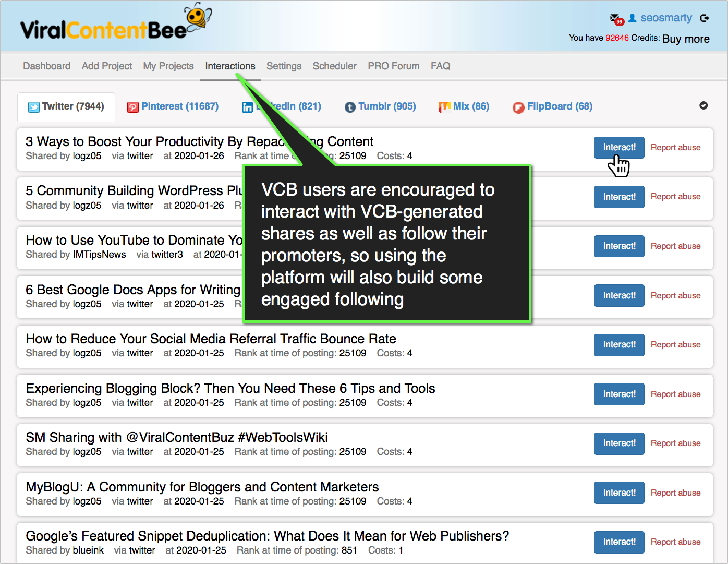Open My Projects menu item
Viewport: 728px width, 564px height.
pos(168,66)
